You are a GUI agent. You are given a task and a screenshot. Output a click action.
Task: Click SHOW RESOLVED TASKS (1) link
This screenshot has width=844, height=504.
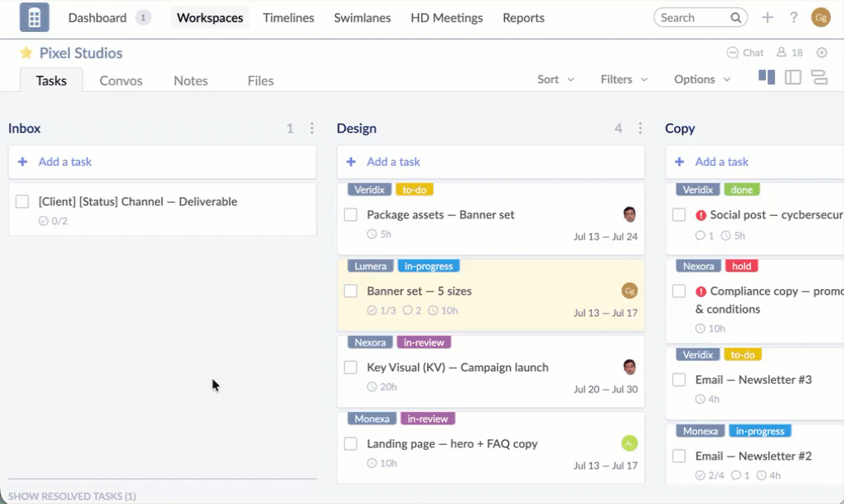click(72, 496)
